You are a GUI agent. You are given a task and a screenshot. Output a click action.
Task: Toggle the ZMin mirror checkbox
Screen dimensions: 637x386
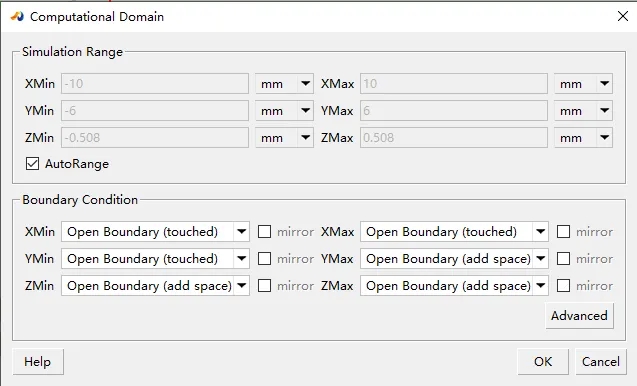pos(264,286)
